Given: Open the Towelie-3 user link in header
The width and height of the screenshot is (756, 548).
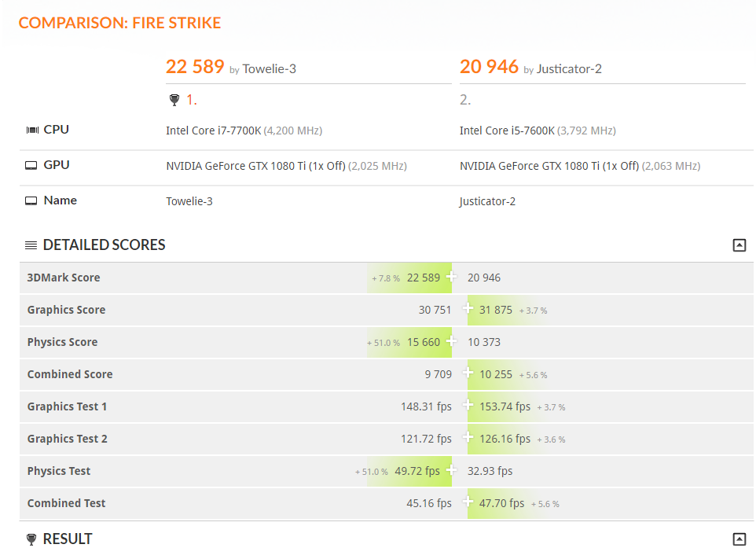Looking at the screenshot, I should (269, 69).
